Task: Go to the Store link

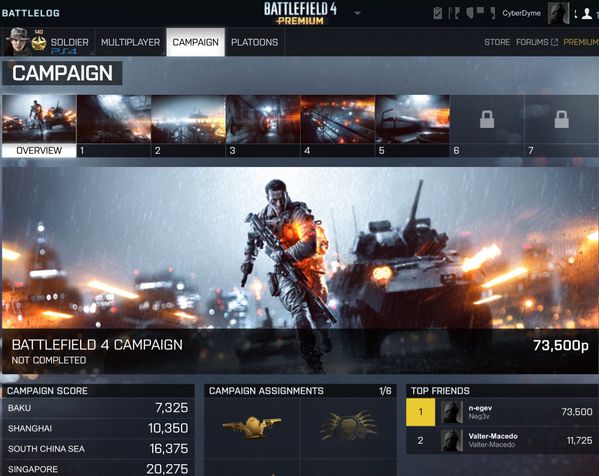Action: [x=497, y=42]
